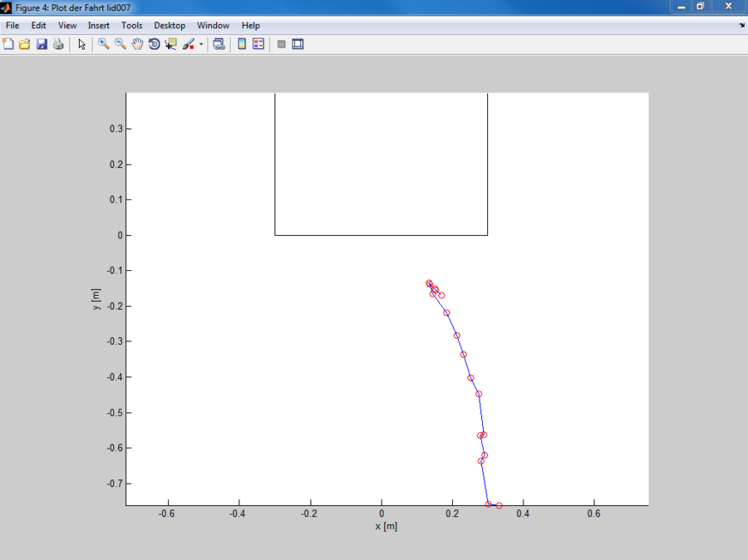
Task: Open the Tools menu
Action: [x=131, y=26]
